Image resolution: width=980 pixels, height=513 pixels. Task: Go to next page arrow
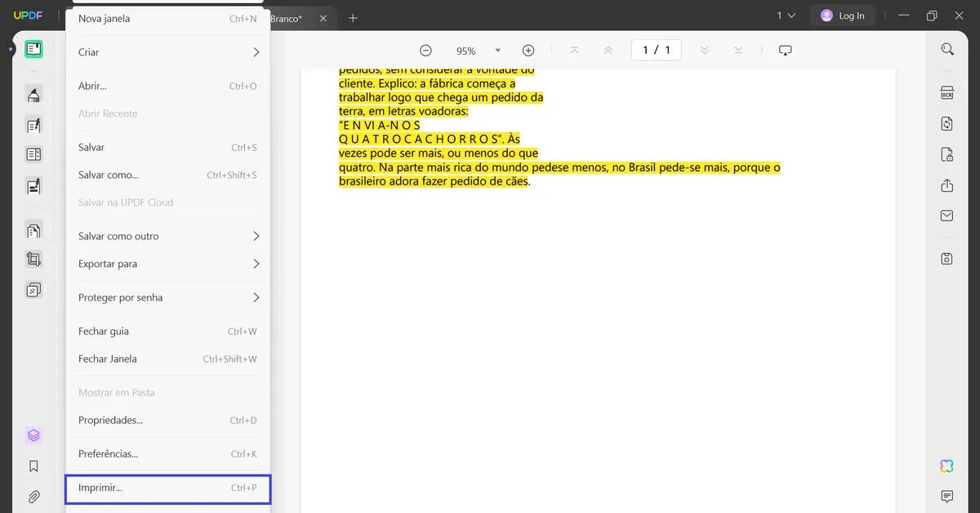point(705,51)
